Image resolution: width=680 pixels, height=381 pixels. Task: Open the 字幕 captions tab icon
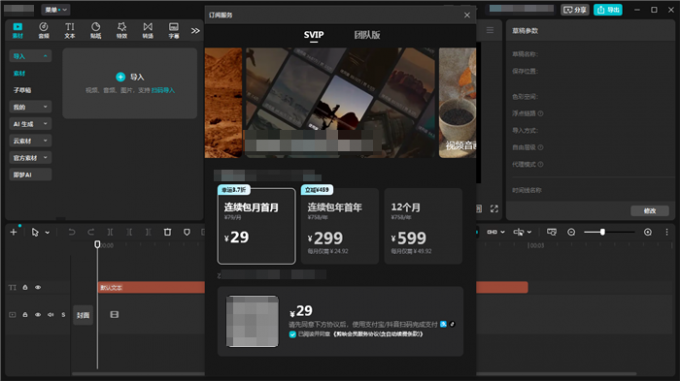click(x=174, y=30)
